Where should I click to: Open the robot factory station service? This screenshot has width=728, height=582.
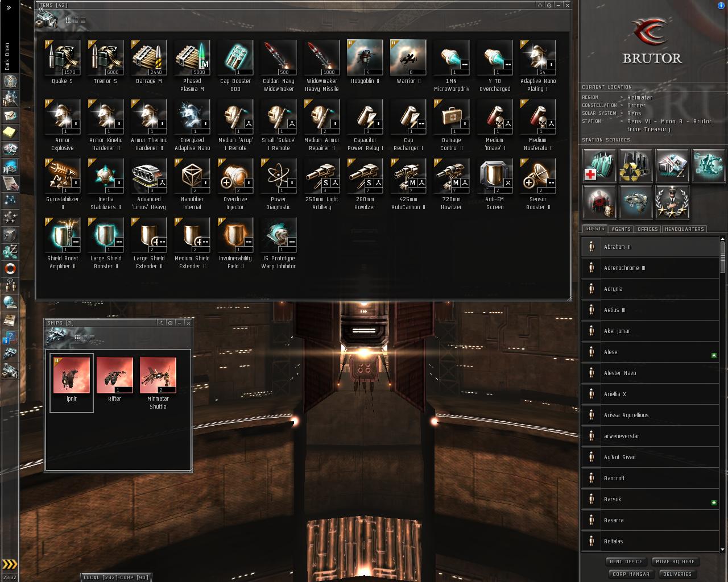point(709,165)
